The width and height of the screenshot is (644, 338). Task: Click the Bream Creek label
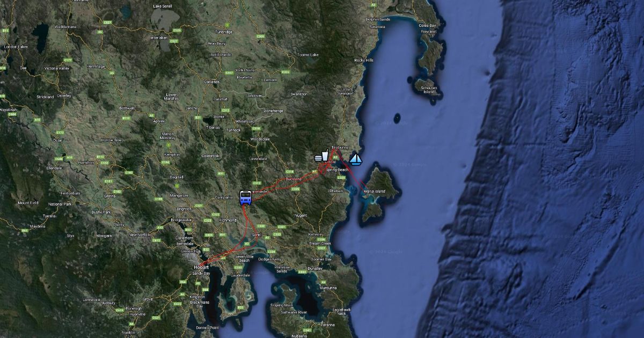click(320, 244)
